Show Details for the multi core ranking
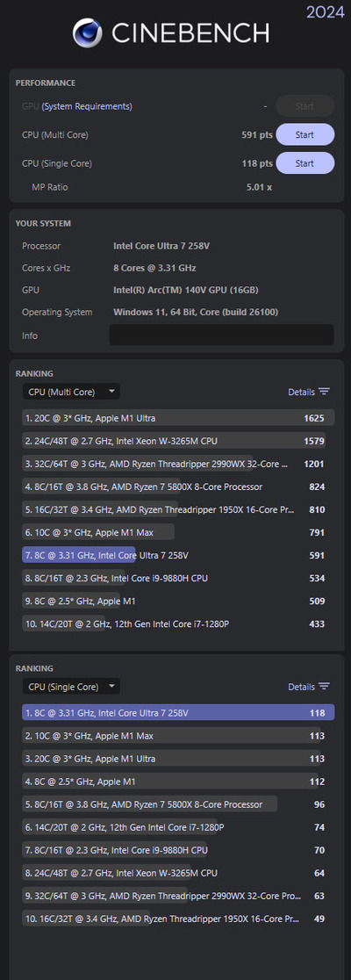351x980 pixels. pos(301,392)
